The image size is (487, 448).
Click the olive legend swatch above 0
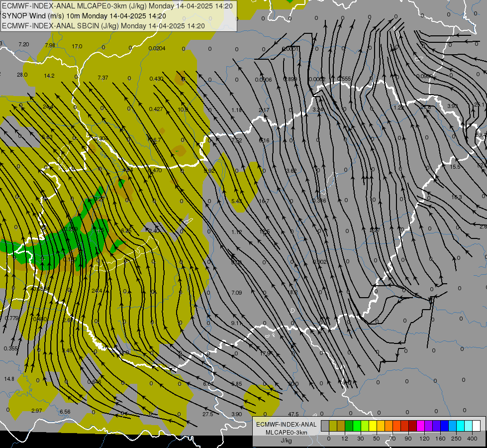coord(333,426)
